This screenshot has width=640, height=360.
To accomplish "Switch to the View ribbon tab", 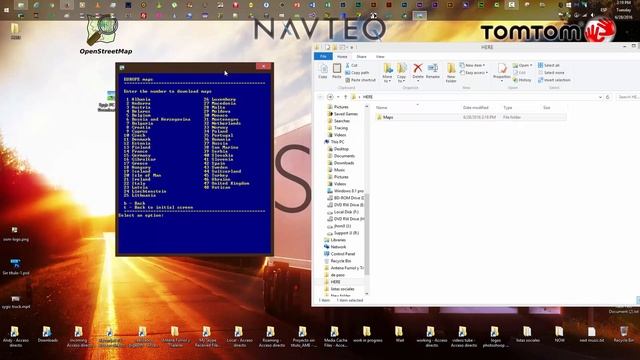I will pos(380,56).
